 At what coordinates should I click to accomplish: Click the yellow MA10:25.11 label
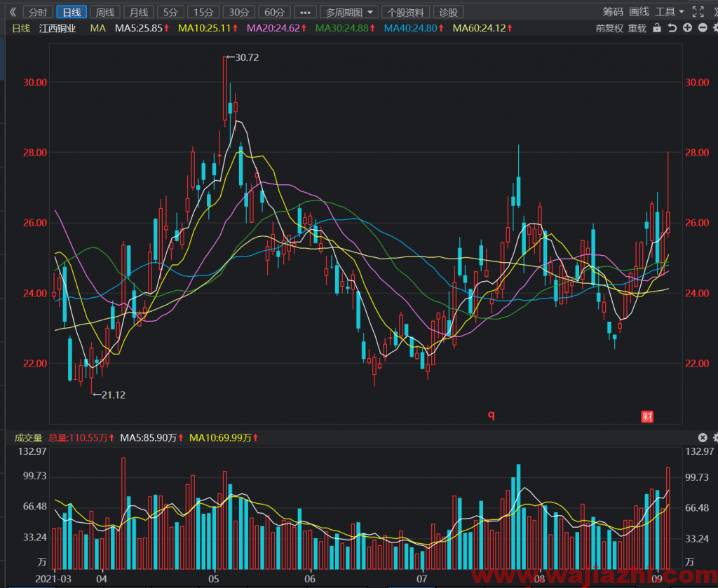pyautogui.click(x=208, y=28)
